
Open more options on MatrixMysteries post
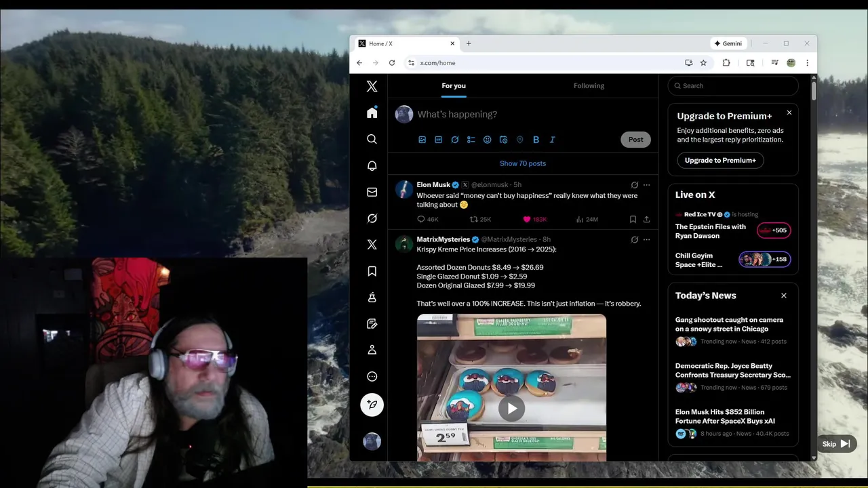[x=646, y=239]
